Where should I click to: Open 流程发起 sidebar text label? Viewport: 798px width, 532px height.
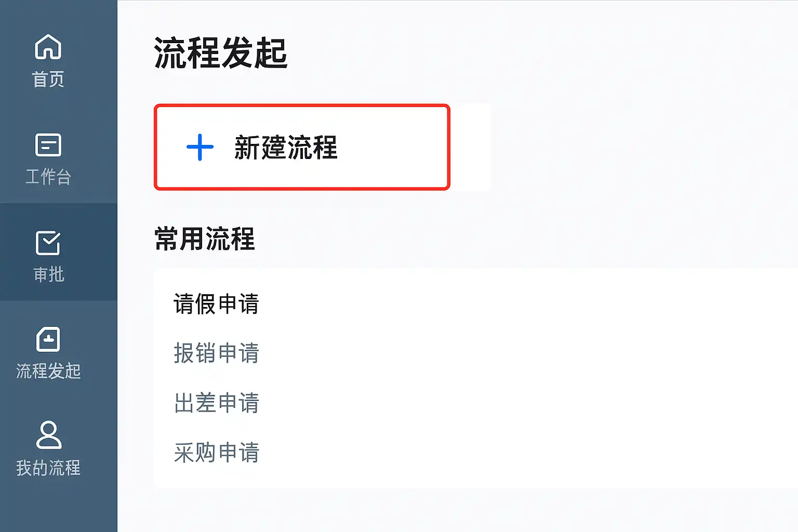[x=48, y=371]
